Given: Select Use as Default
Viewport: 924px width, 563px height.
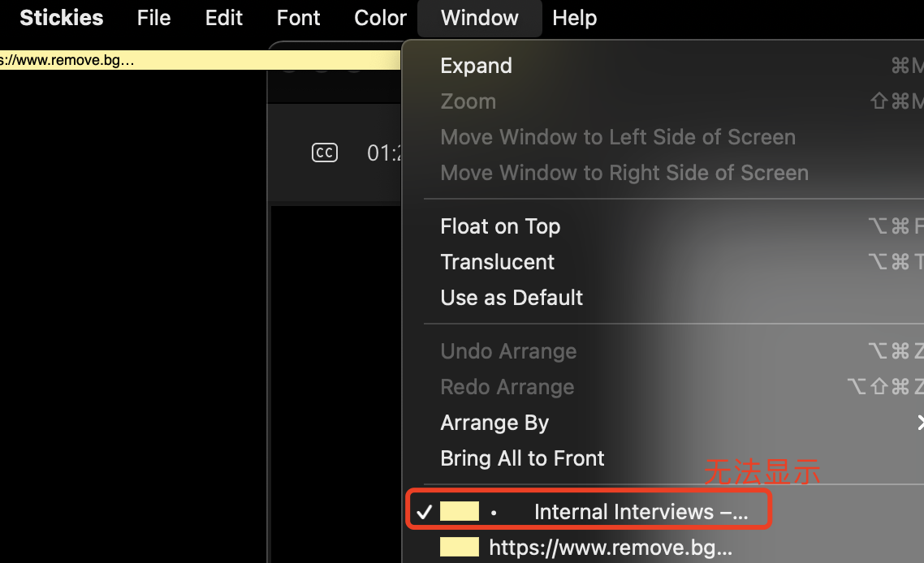Looking at the screenshot, I should point(512,298).
